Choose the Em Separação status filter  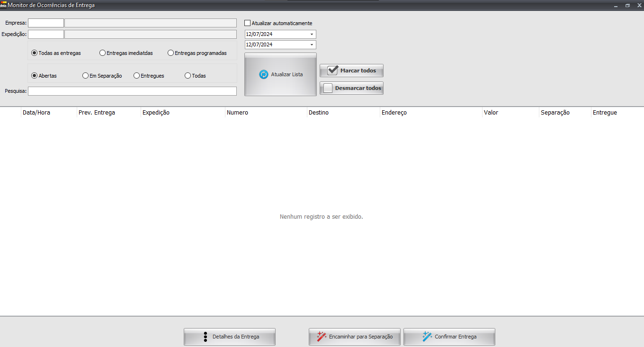tap(85, 76)
